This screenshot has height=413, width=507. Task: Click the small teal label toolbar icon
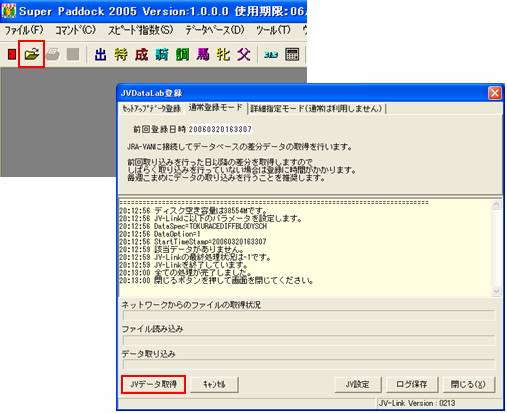click(271, 55)
